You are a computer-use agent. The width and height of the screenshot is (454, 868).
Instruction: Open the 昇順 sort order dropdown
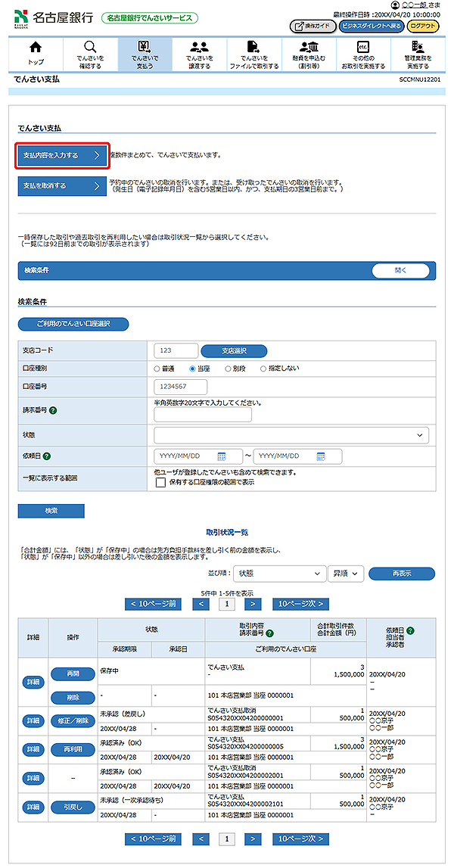(x=346, y=574)
